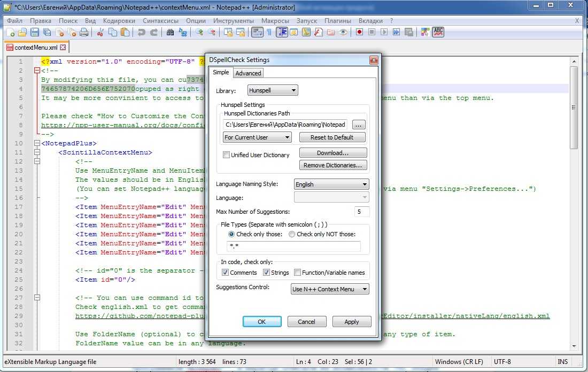This screenshot has height=372, width=588.
Task: Uncheck the Comments checkbox
Action: click(225, 273)
